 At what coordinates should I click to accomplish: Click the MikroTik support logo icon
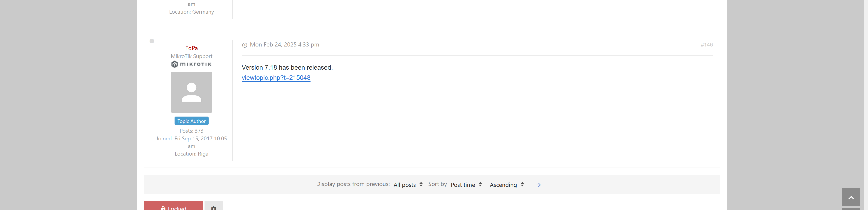click(x=191, y=64)
